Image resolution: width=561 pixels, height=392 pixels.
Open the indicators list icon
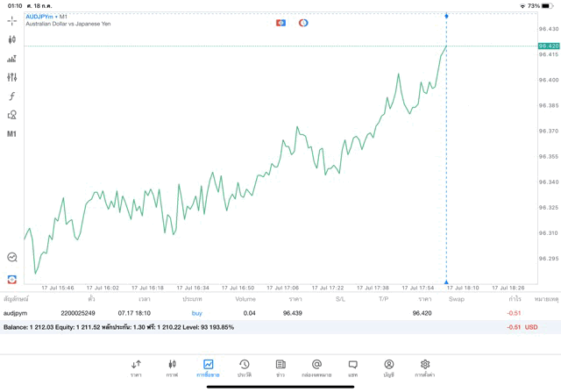point(11,59)
